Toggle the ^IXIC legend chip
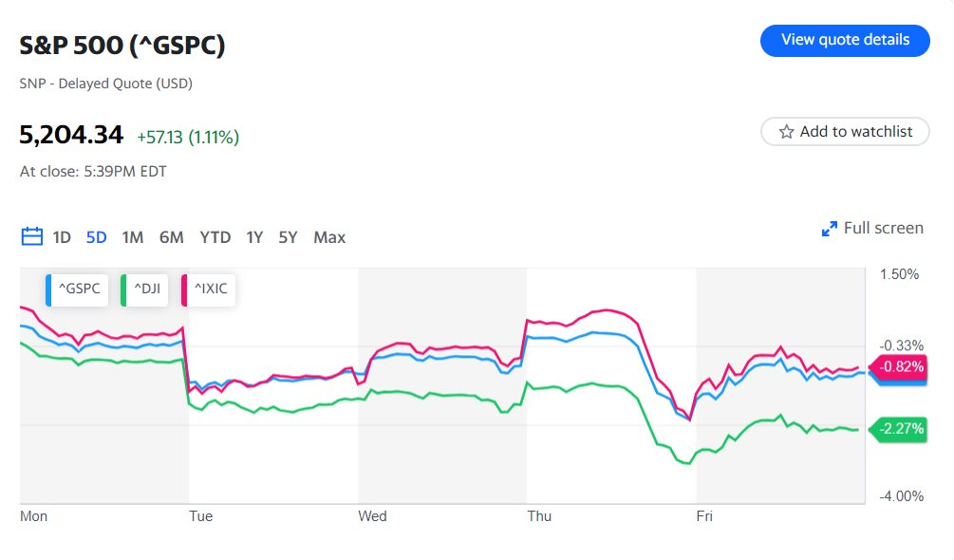The width and height of the screenshot is (954, 560). pyautogui.click(x=209, y=289)
